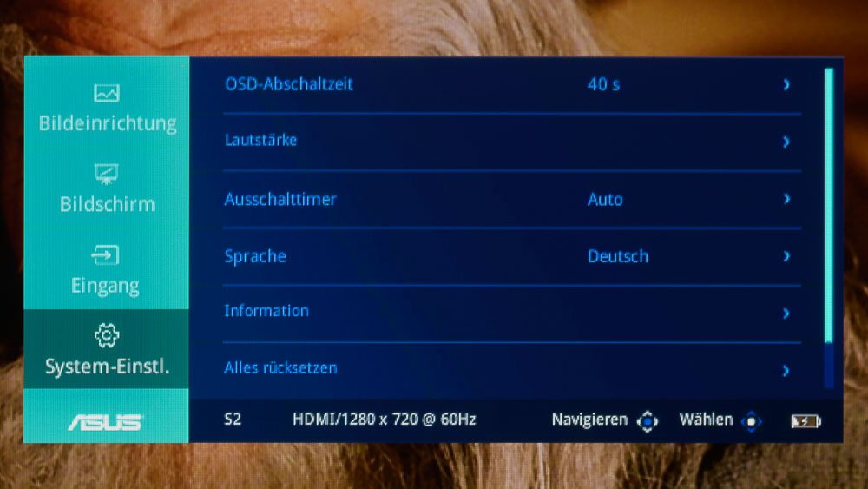Click the ASUS logo
Image resolution: width=868 pixels, height=489 pixels.
coord(105,422)
